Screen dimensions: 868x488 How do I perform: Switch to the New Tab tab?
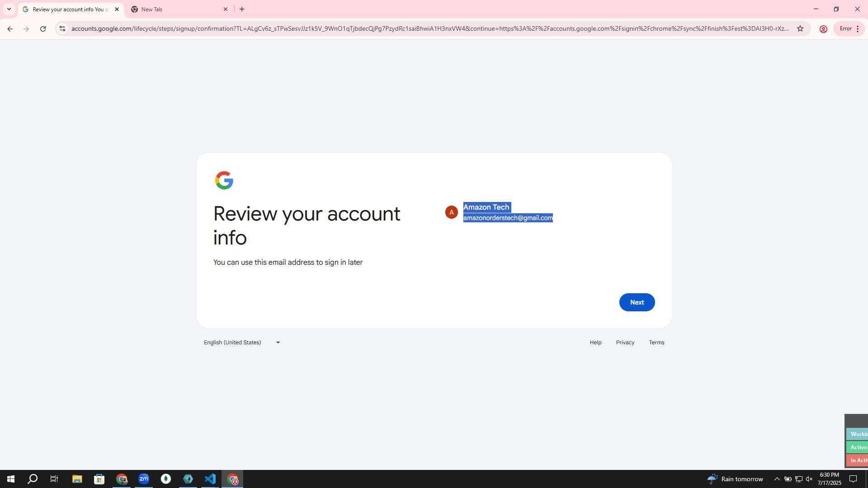coord(179,9)
